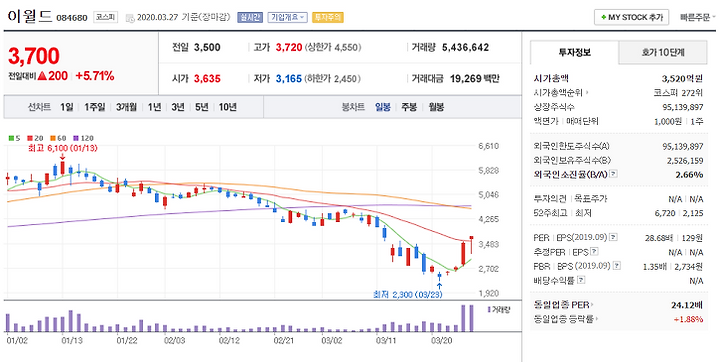Open help icon next to 외국인소진율(B/A)

tap(614, 175)
